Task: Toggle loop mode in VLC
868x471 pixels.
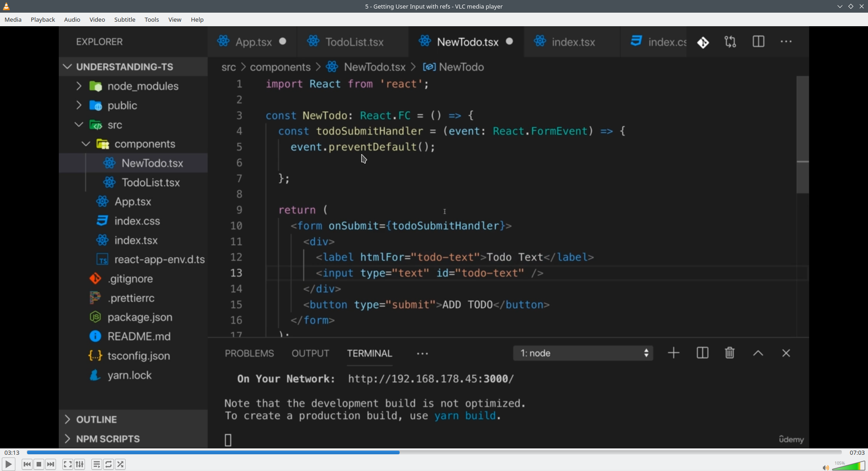Action: 108,464
